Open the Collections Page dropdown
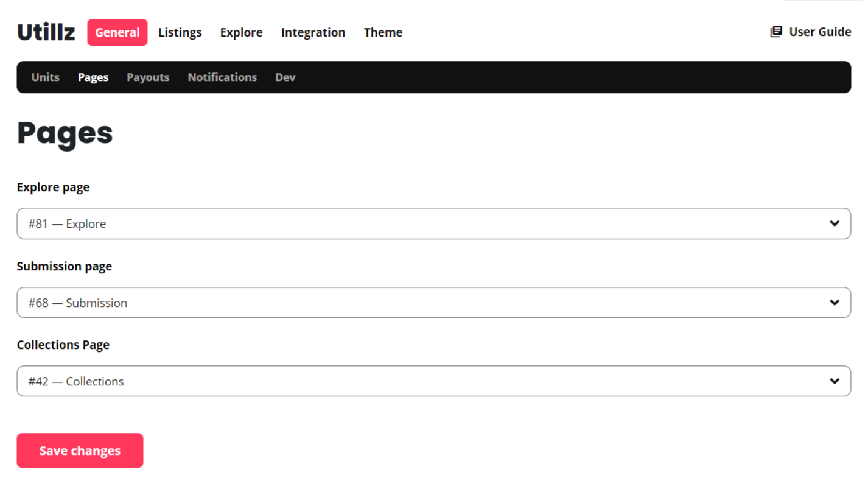The width and height of the screenshot is (868, 503). pos(434,381)
